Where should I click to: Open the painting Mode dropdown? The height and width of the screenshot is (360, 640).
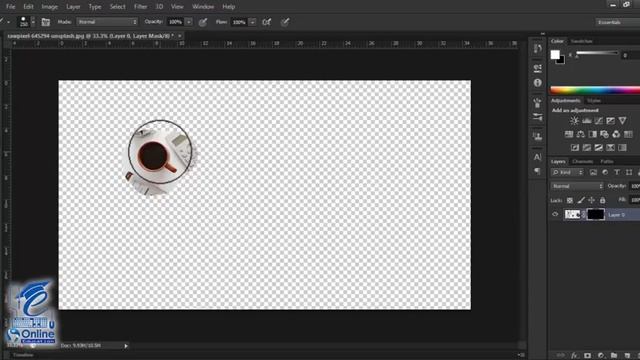click(107, 22)
